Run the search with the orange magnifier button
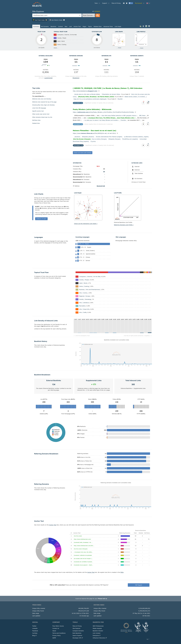The height and width of the screenshot is (644, 181). (98, 15)
